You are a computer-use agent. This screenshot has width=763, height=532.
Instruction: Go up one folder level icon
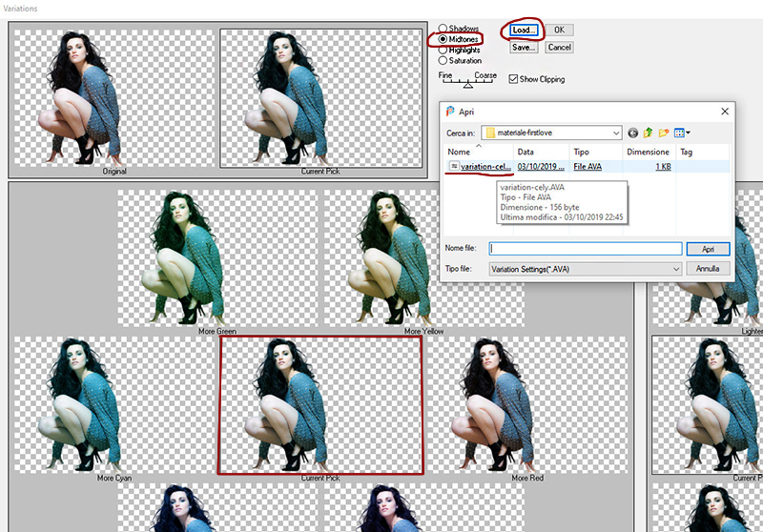[x=648, y=133]
